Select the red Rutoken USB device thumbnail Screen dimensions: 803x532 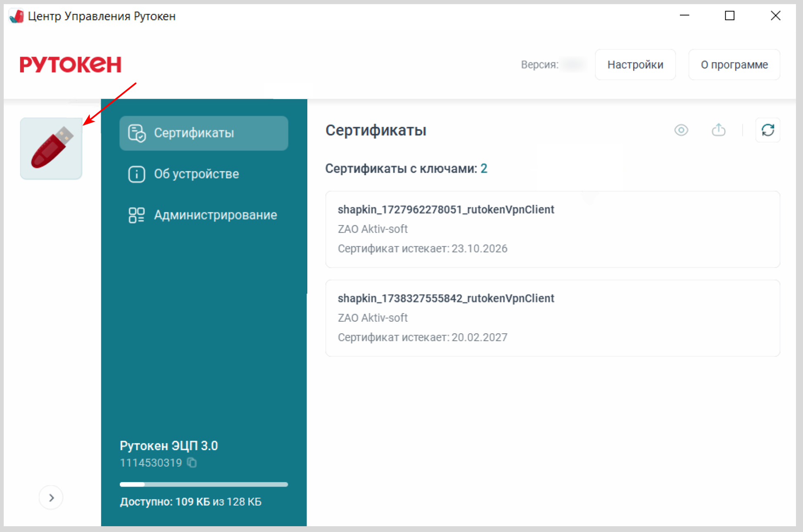point(51,149)
